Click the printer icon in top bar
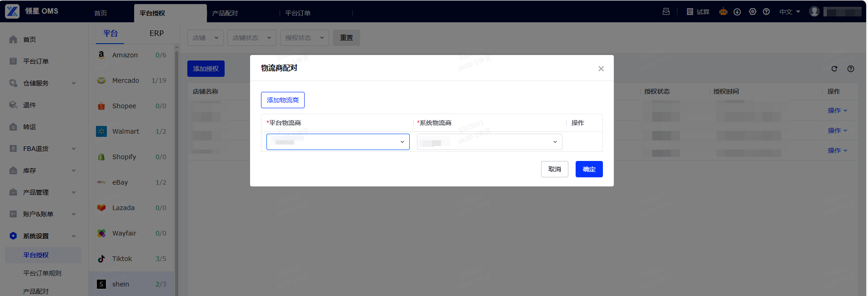 pos(666,12)
